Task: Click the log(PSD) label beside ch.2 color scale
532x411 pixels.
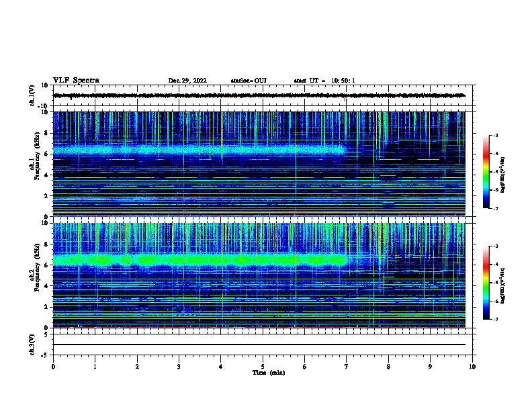Action: 503,285
